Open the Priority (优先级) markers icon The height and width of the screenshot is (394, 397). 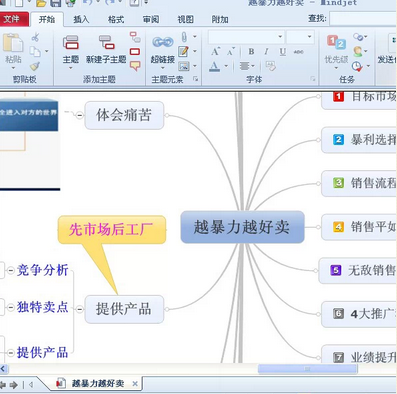coord(336,42)
